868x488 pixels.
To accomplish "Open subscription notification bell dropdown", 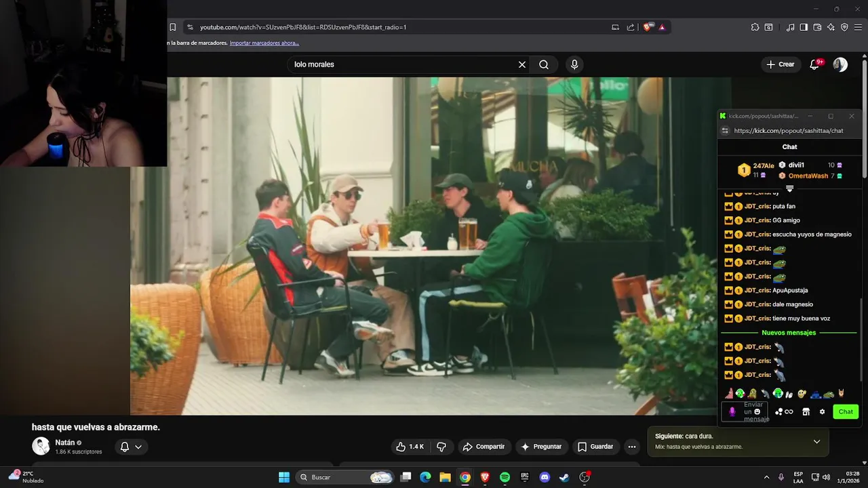I will 131,447.
